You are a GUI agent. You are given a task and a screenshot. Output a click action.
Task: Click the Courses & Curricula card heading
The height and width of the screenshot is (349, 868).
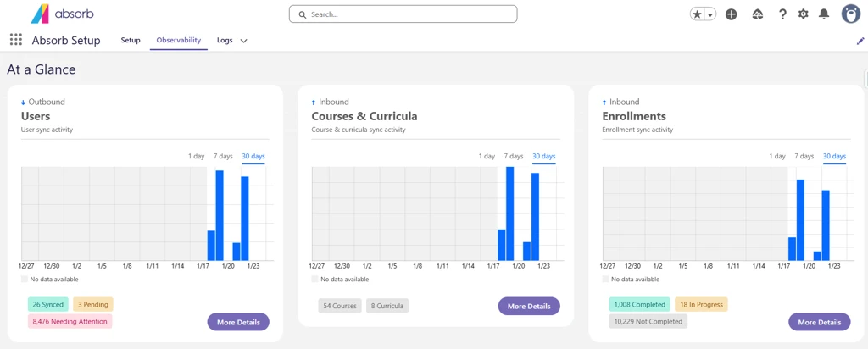[364, 116]
